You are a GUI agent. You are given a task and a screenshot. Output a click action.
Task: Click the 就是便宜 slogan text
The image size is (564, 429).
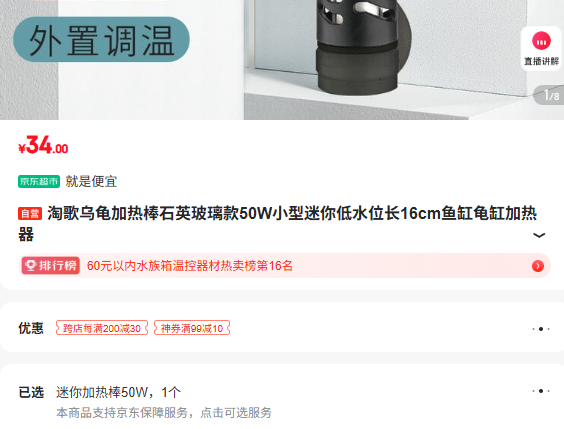tap(91, 181)
